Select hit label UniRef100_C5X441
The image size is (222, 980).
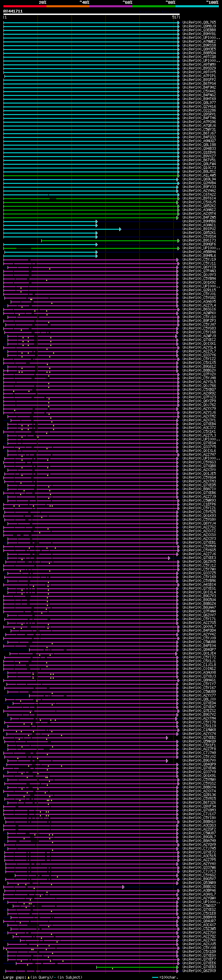pyautogui.click(x=199, y=91)
